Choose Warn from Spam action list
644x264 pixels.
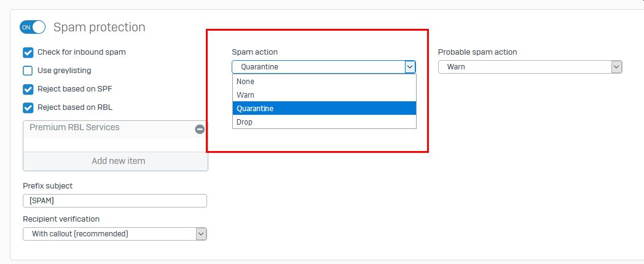coord(324,95)
